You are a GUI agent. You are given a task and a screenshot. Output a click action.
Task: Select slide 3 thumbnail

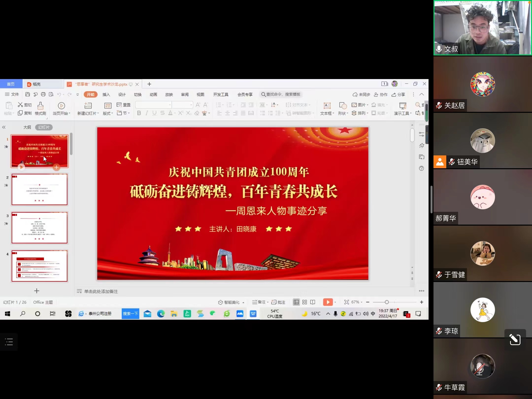(x=39, y=228)
